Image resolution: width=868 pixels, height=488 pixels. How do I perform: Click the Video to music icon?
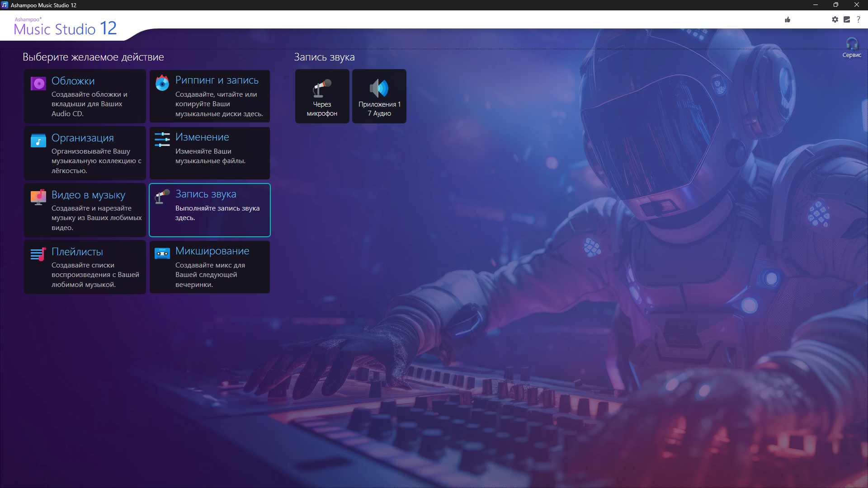tap(38, 197)
